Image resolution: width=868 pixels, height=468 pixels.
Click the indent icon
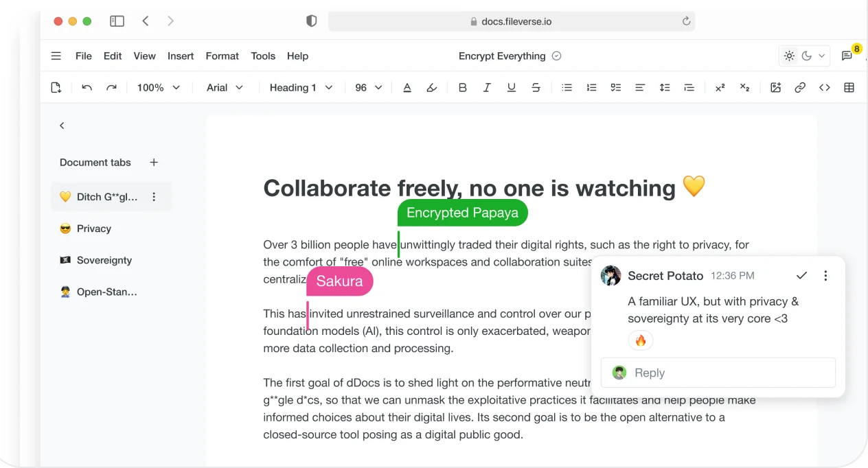tap(689, 88)
